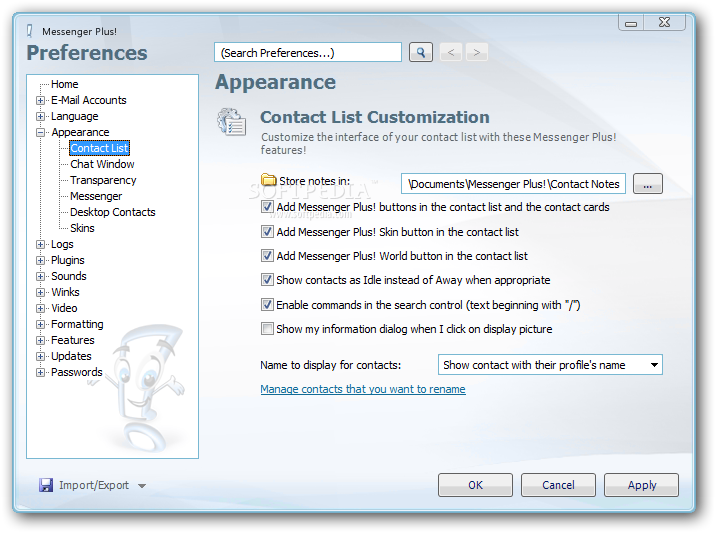The image size is (716, 533).
Task: Disable Enable commands in the search control
Action: [267, 304]
